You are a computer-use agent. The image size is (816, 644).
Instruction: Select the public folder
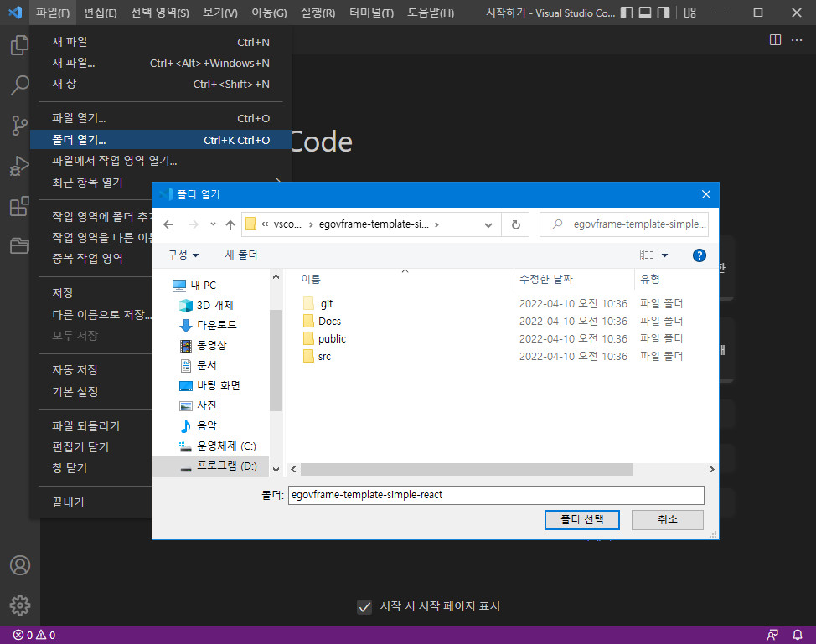point(324,338)
